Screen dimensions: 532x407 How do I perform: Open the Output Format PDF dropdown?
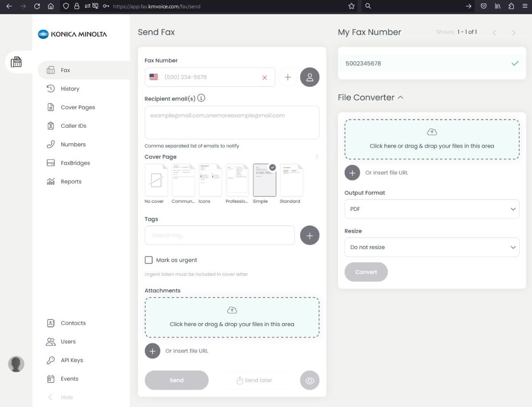pyautogui.click(x=431, y=209)
